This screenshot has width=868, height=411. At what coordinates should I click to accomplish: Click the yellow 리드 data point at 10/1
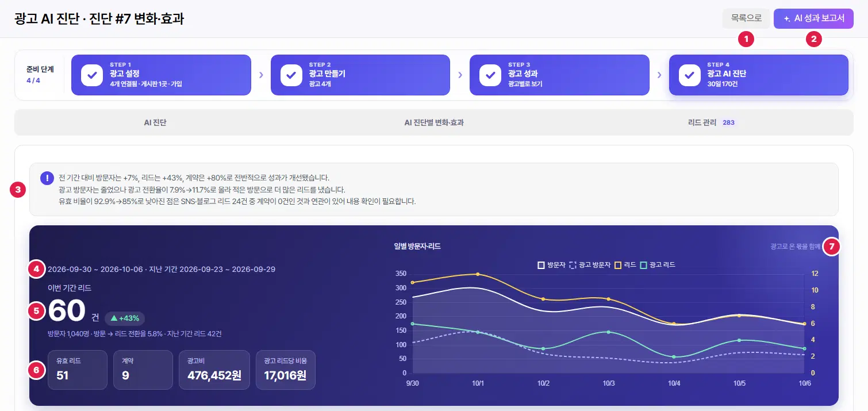click(478, 274)
